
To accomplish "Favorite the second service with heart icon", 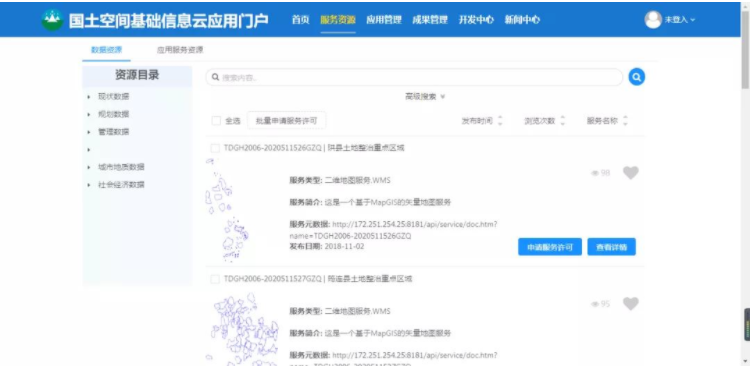I will (x=631, y=304).
